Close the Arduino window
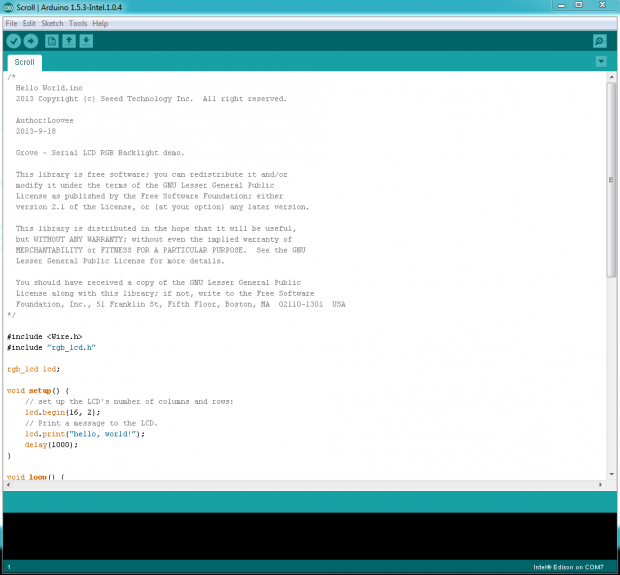 tap(602, 5)
